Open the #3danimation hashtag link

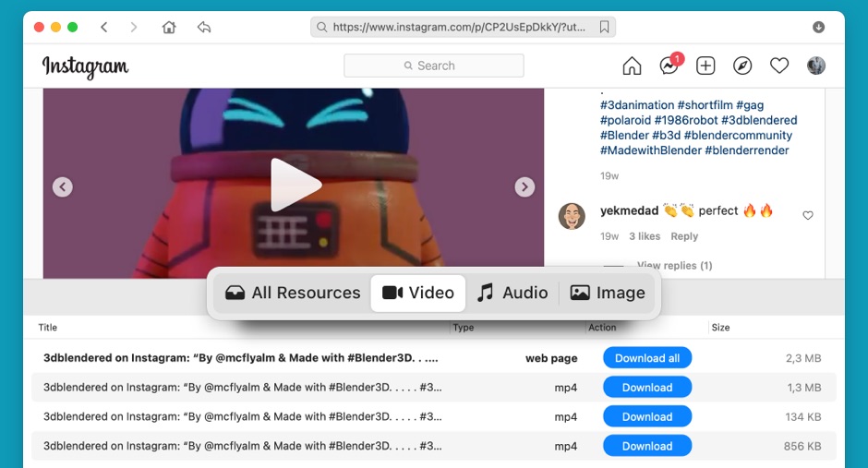coord(637,105)
